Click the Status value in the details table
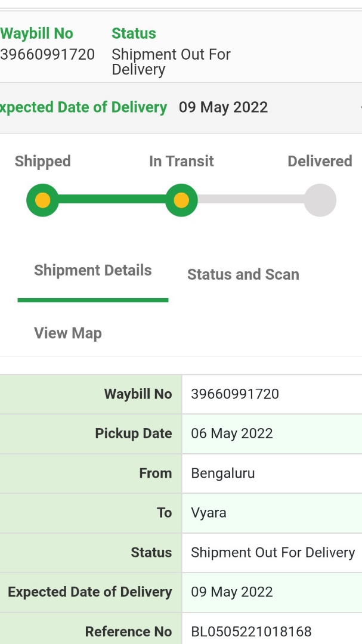 tap(273, 553)
